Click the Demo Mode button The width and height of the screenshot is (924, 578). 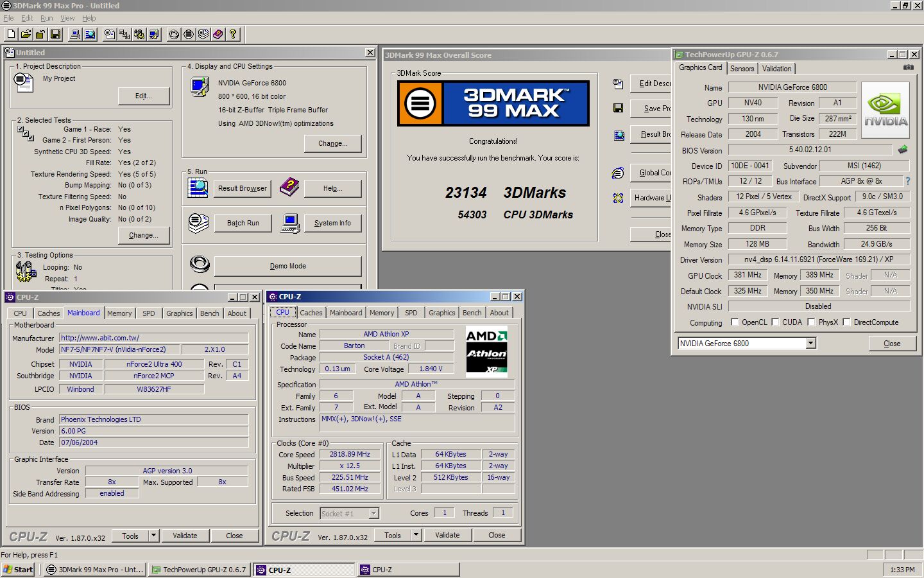[x=287, y=266]
